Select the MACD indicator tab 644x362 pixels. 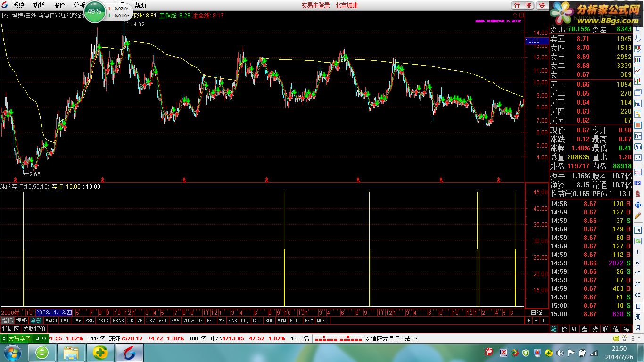click(51, 321)
